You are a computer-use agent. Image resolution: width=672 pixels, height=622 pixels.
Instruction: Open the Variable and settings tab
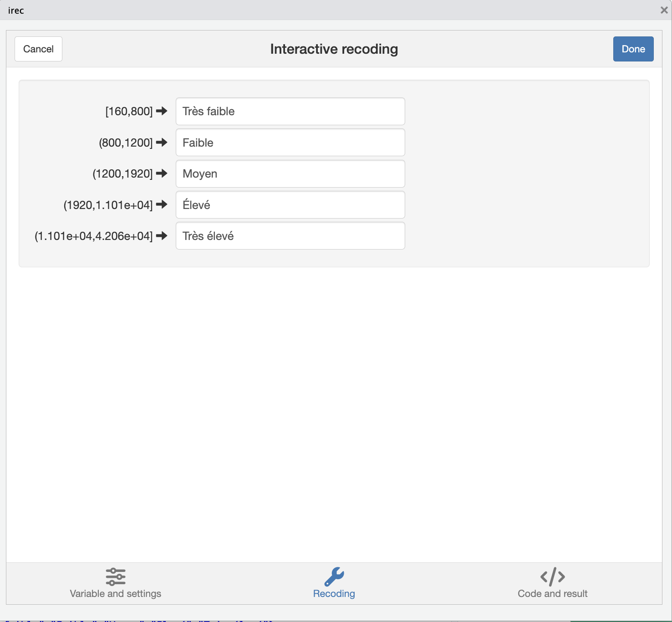[x=116, y=583]
